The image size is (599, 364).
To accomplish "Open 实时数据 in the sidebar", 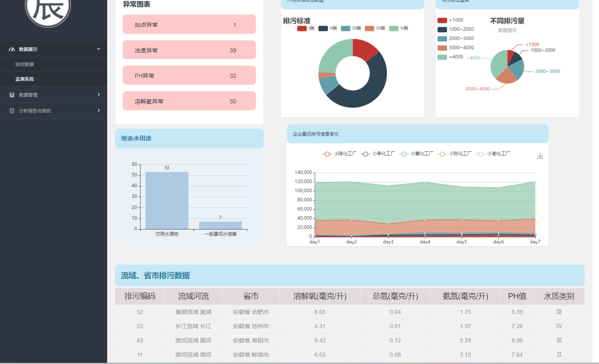I will (x=24, y=64).
